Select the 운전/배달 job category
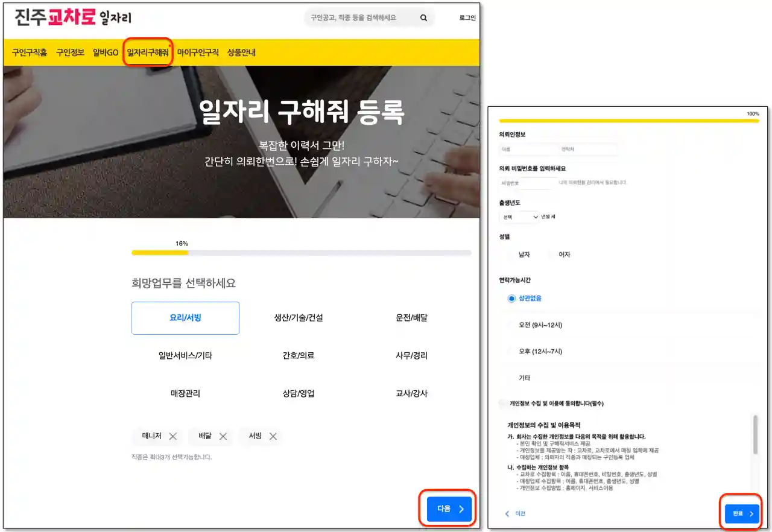The image size is (772, 532). tap(412, 318)
